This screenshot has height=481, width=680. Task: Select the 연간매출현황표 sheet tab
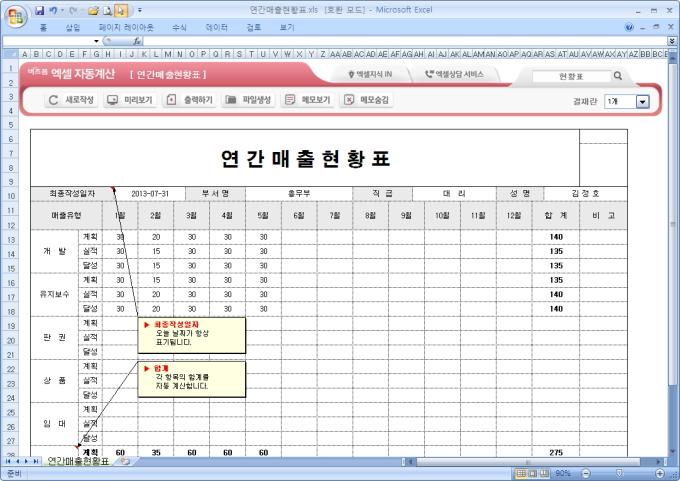pos(78,461)
